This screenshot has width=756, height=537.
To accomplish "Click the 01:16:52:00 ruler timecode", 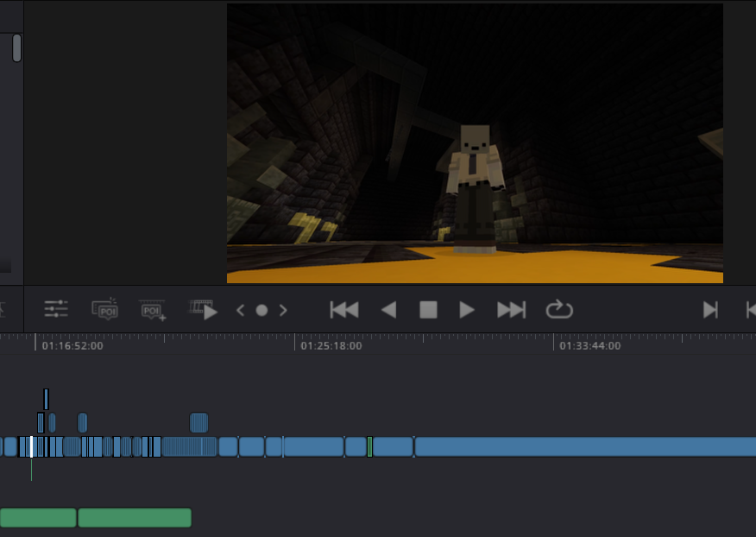I will point(72,346).
